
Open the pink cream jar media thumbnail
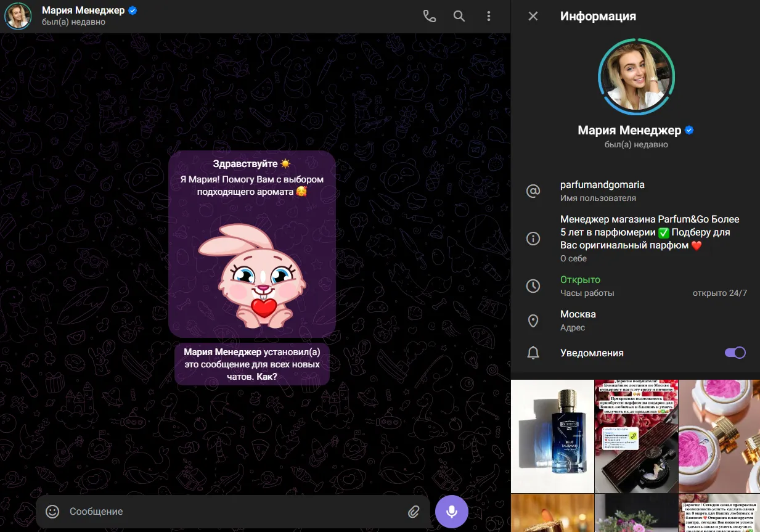719,436
